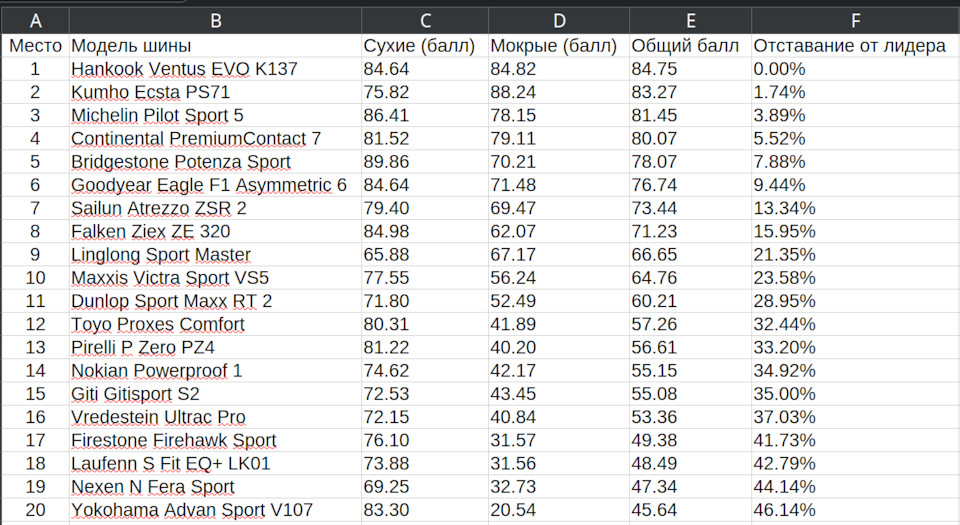The width and height of the screenshot is (960, 525).
Task: Select cell 'Kumho Ecsta PS71'
Action: click(216, 92)
